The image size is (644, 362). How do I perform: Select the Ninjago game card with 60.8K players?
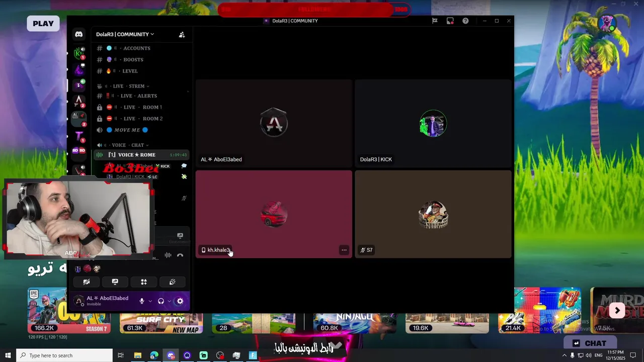pyautogui.click(x=355, y=324)
